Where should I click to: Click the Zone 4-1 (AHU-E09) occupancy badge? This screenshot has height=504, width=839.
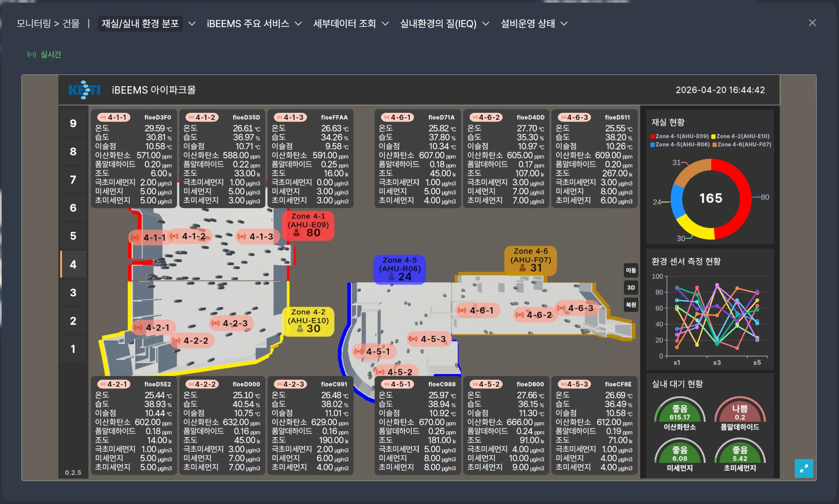point(308,225)
